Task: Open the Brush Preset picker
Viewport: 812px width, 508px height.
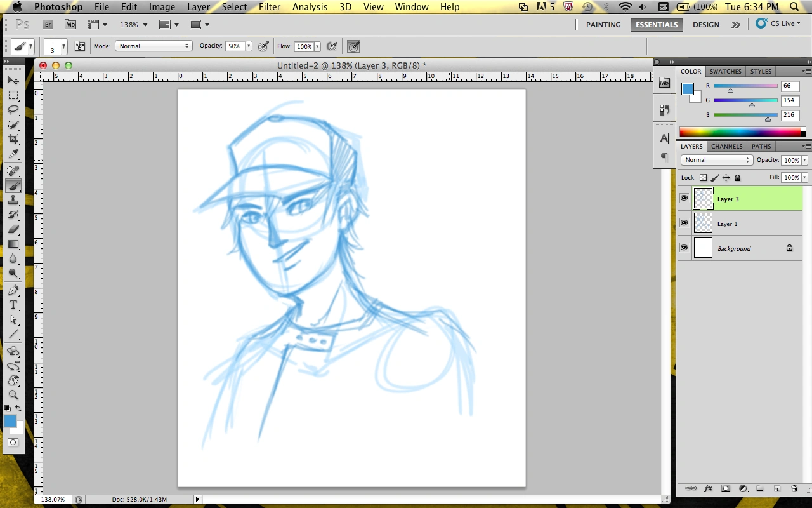Action: click(x=55, y=46)
